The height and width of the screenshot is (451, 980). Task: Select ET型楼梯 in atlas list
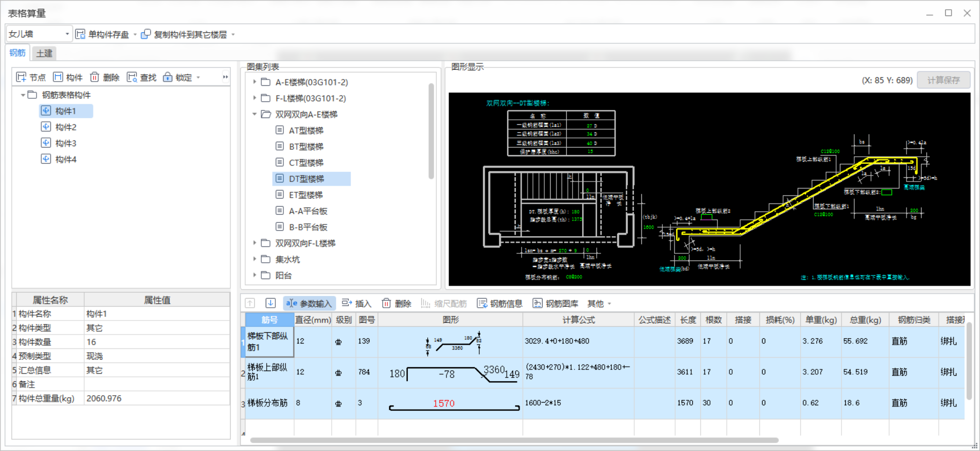point(306,195)
